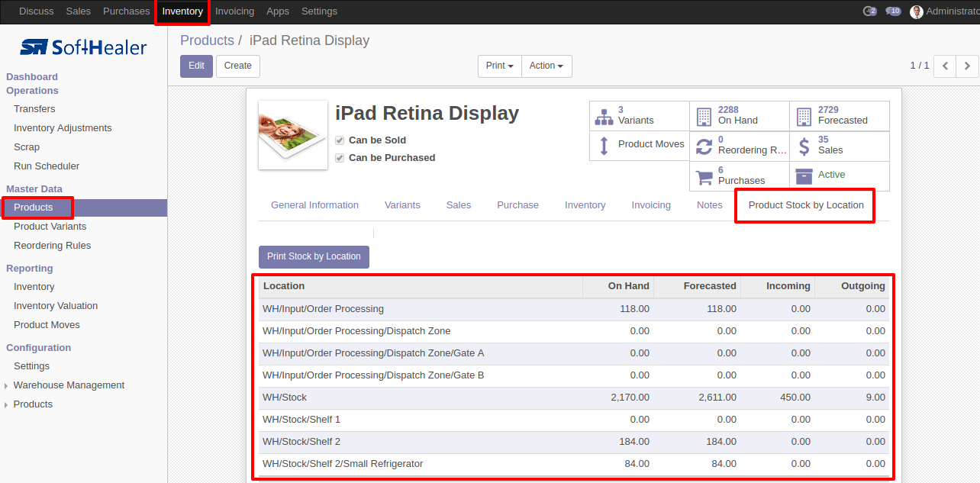Open Inventory Adjustments in sidebar

[x=63, y=128]
